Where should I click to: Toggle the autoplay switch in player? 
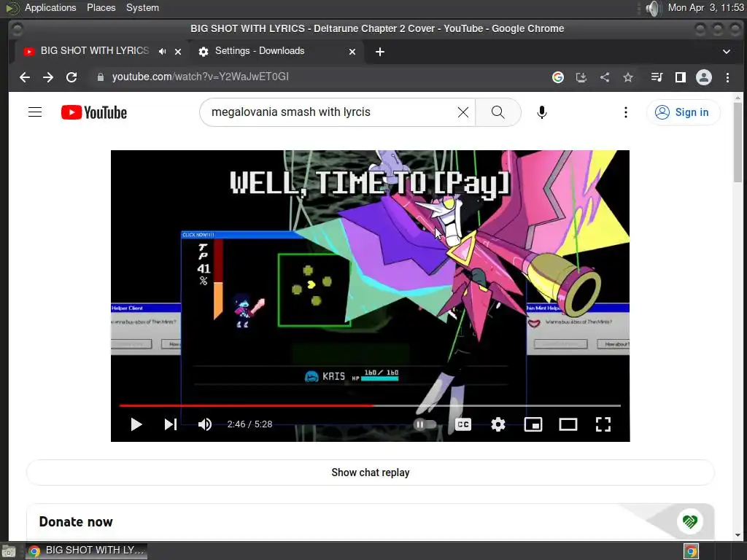click(425, 424)
